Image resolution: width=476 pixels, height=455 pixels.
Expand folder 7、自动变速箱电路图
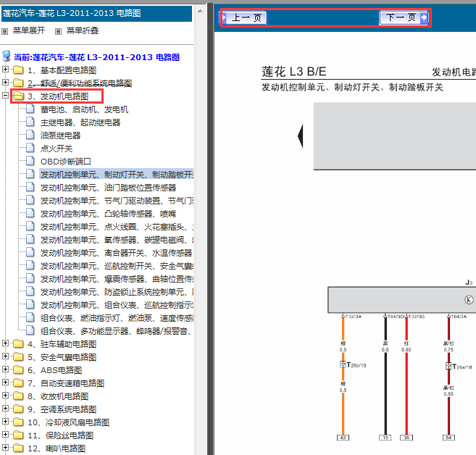click(5, 382)
